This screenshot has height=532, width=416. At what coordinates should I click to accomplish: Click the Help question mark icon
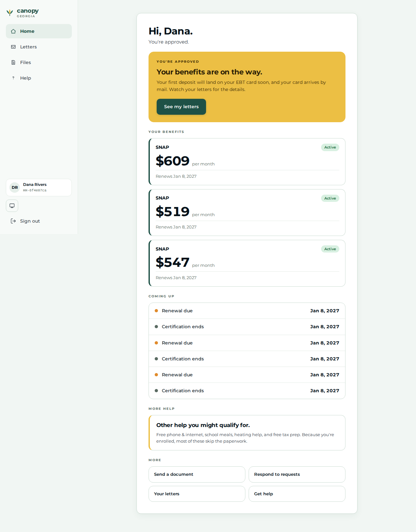tap(13, 78)
